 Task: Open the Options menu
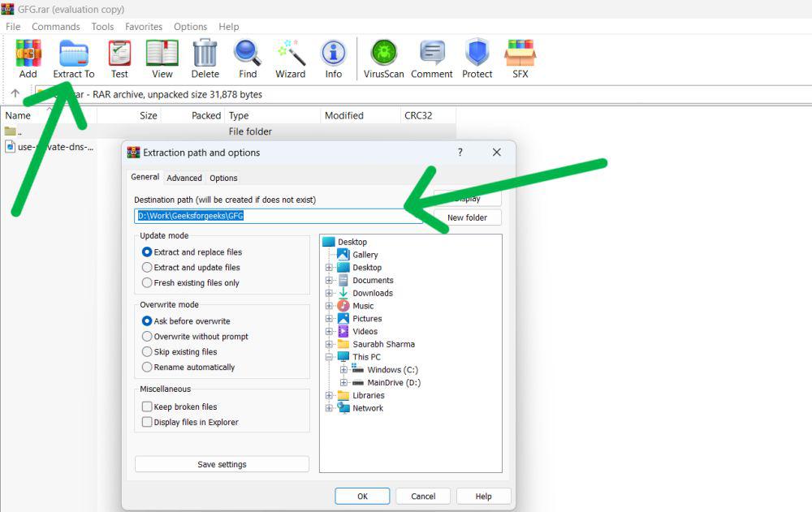click(x=190, y=27)
